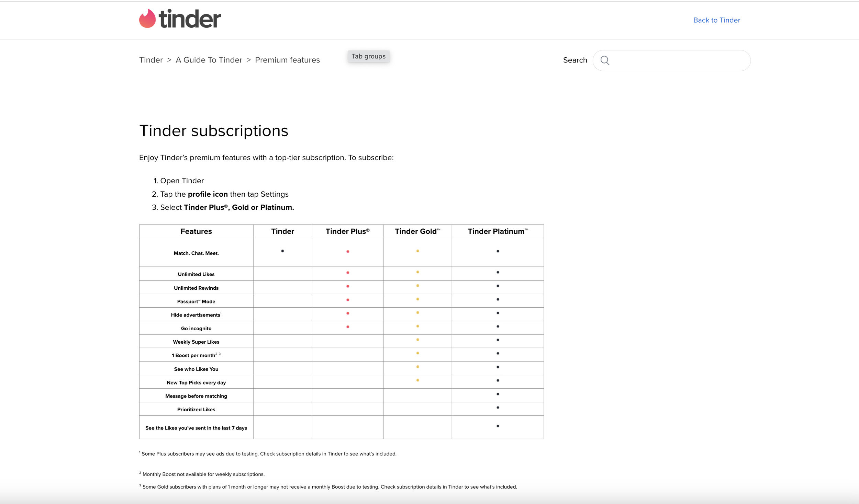Viewport: 859px width, 504px height.
Task: Click yellow dot for Gold Weekly Super Likes
Action: [417, 340]
